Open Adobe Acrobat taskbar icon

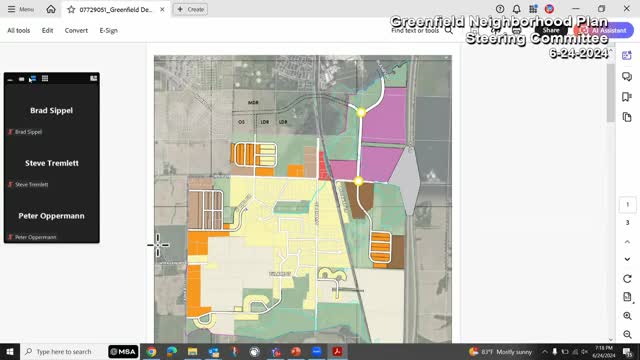[337, 351]
